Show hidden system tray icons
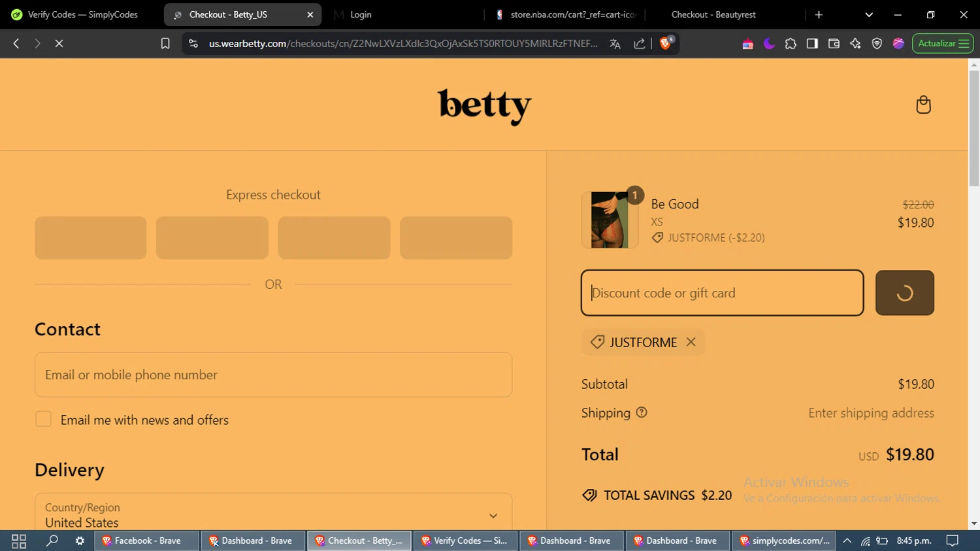Image resolution: width=980 pixels, height=551 pixels. pyautogui.click(x=847, y=541)
